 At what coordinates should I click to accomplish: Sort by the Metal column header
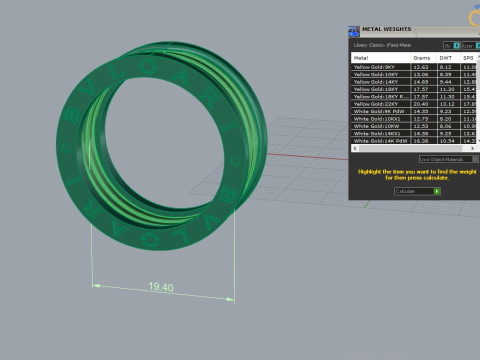[x=381, y=58]
